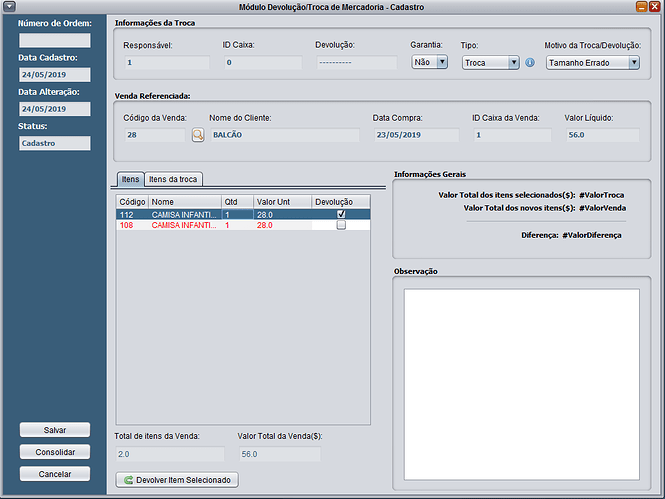The height and width of the screenshot is (499, 665).
Task: Click the magnifier search icon beside Código da Venda
Action: coord(198,135)
